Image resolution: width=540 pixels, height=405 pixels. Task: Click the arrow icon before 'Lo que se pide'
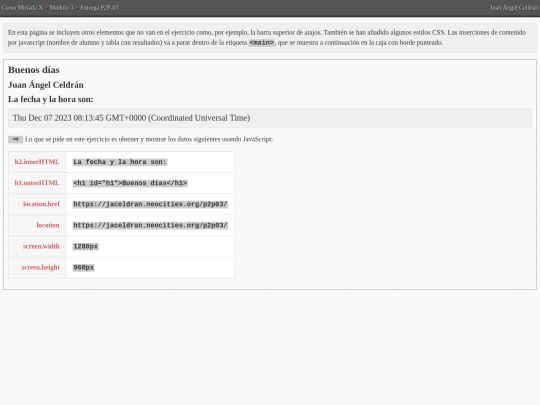click(15, 139)
